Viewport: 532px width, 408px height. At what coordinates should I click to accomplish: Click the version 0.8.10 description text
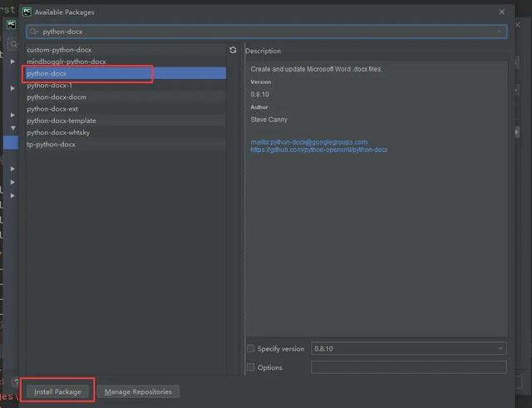(259, 94)
